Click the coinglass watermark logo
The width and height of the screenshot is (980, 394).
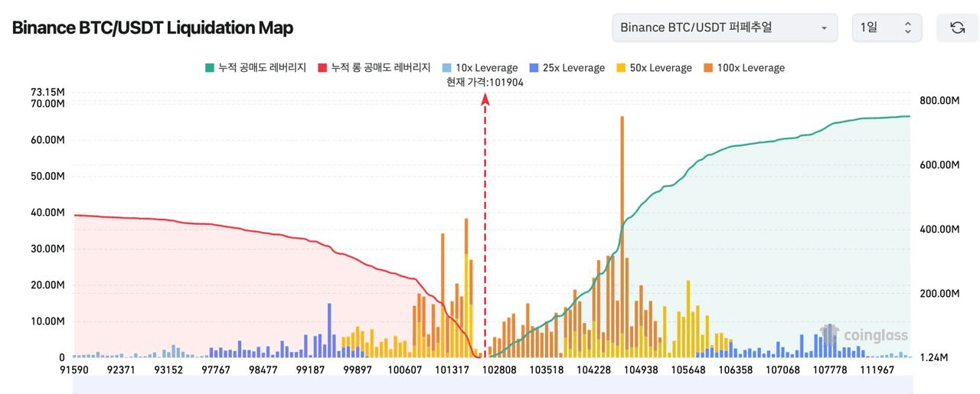point(864,335)
